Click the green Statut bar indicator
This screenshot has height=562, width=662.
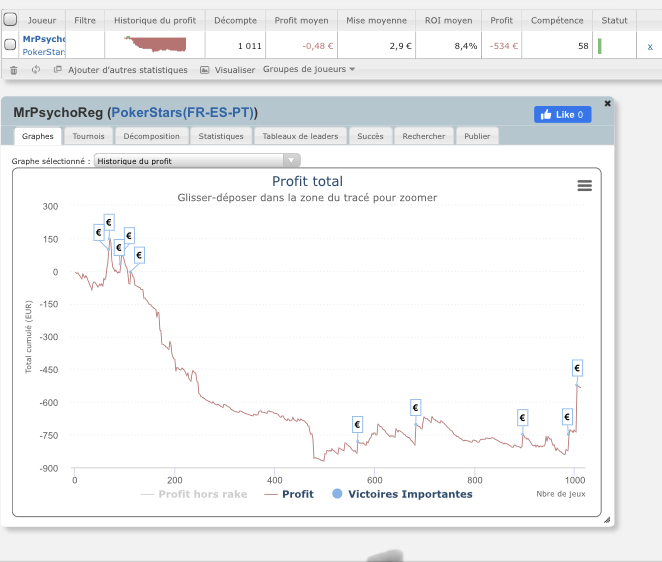(x=600, y=46)
